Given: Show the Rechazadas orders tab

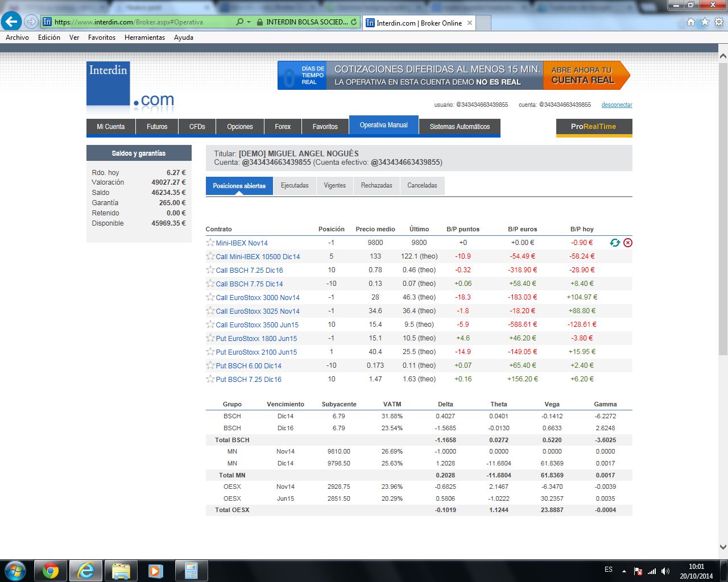Looking at the screenshot, I should 377,186.
